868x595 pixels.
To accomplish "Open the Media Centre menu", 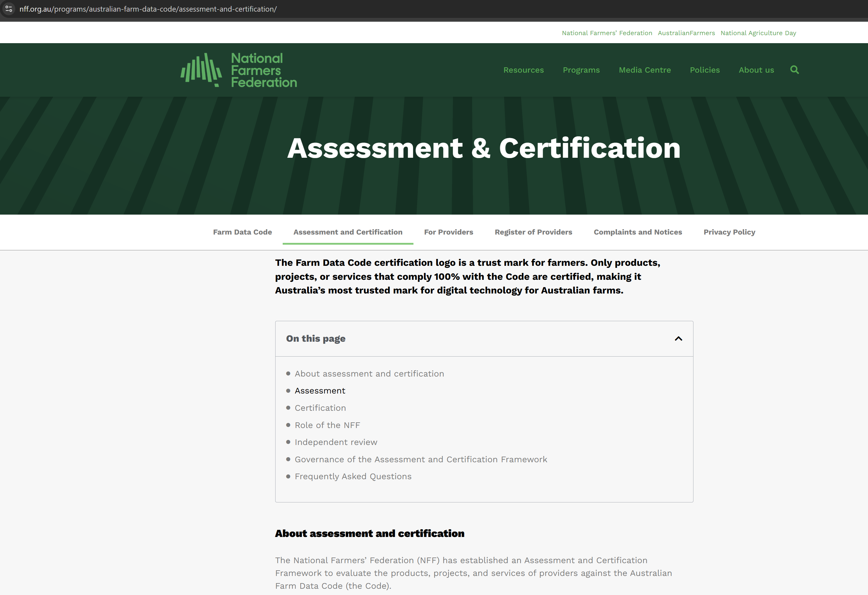I will click(x=645, y=70).
